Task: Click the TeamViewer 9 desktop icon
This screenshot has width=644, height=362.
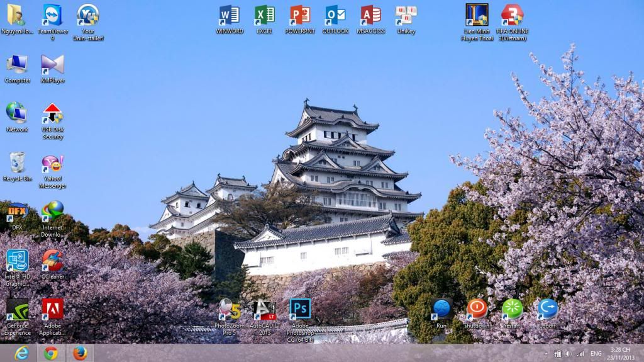Action: pyautogui.click(x=52, y=15)
